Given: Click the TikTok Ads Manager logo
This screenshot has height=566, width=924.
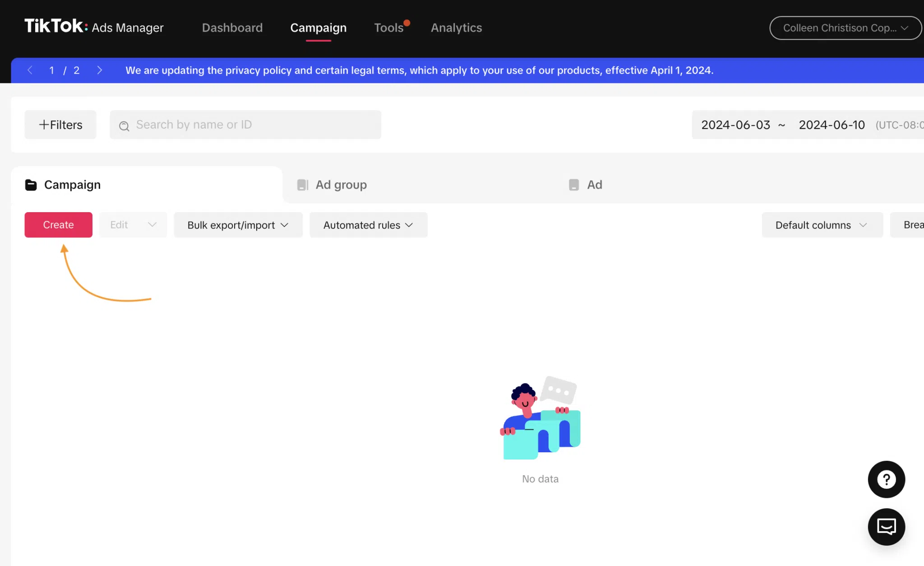Looking at the screenshot, I should point(94,27).
